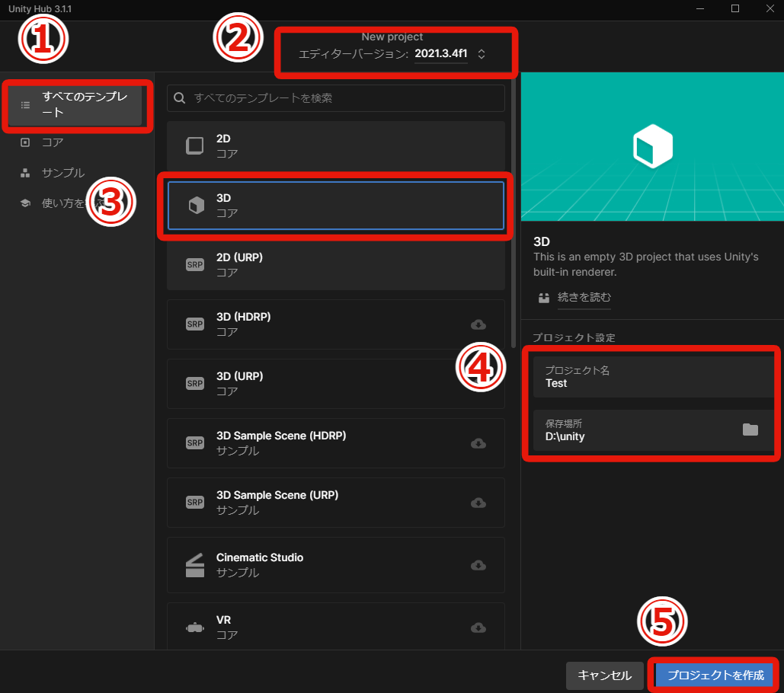Click the コア sidebar icon
This screenshot has width=784, height=693.
coord(25,142)
